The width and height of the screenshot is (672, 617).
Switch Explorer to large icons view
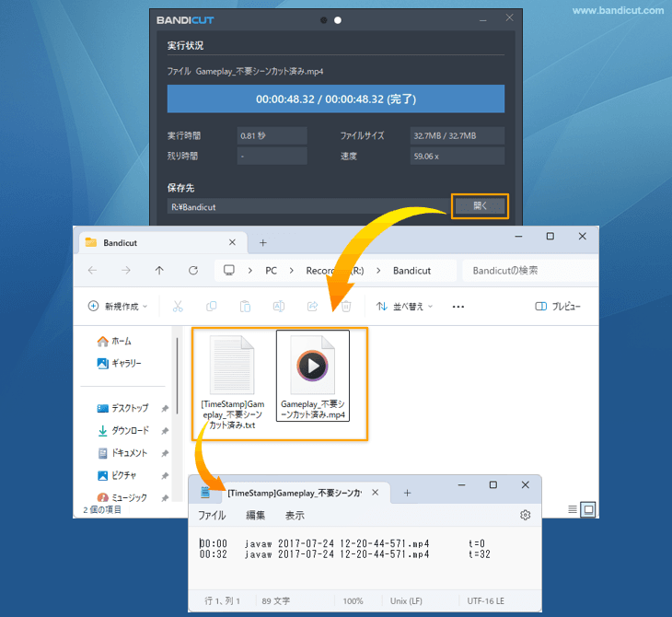588,509
